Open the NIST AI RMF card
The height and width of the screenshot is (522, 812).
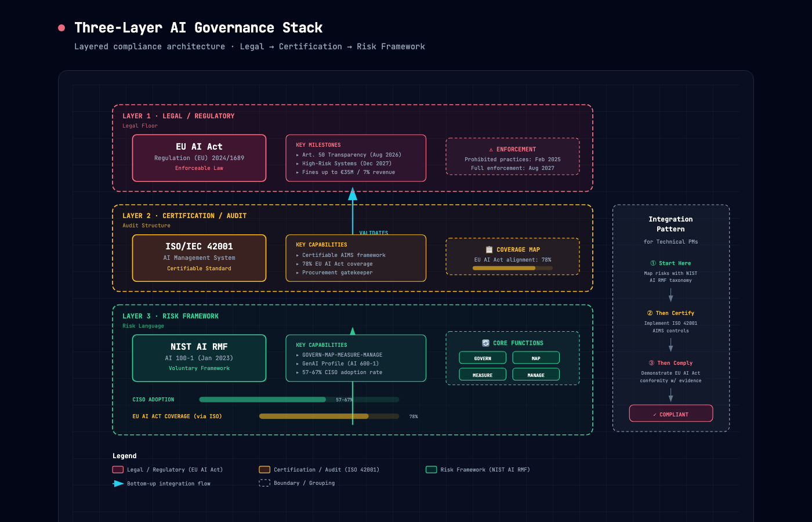(200, 358)
